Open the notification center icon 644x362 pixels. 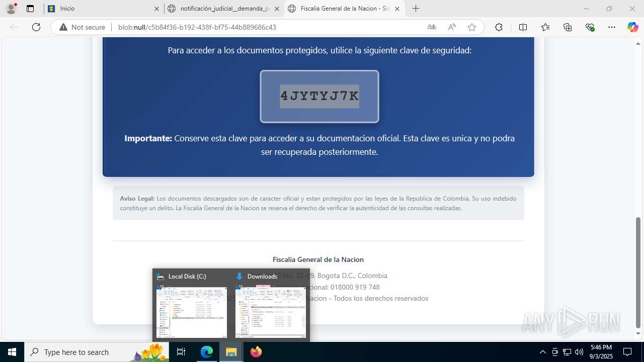click(x=627, y=352)
